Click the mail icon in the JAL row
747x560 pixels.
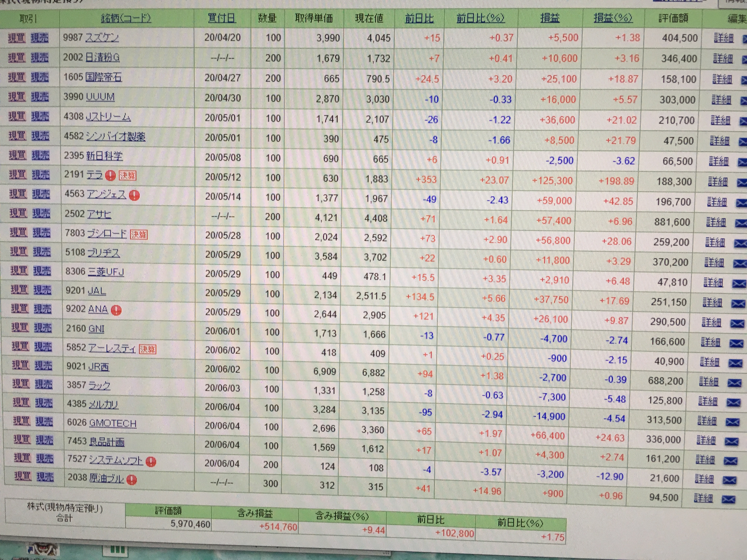tap(738, 304)
